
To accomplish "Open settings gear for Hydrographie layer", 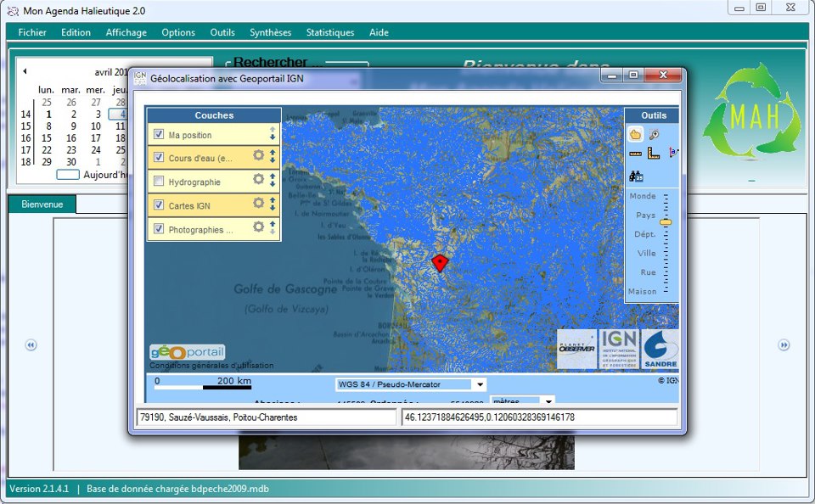I will click(258, 179).
